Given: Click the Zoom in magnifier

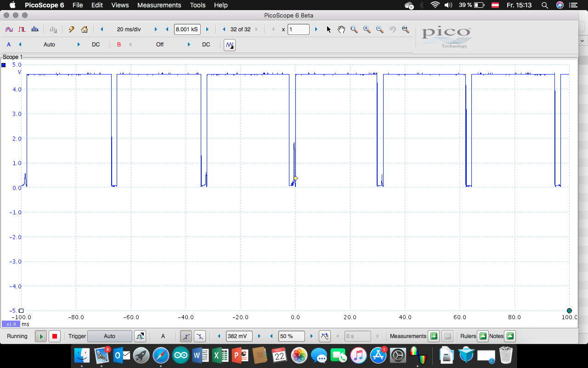Looking at the screenshot, I should pos(367,29).
